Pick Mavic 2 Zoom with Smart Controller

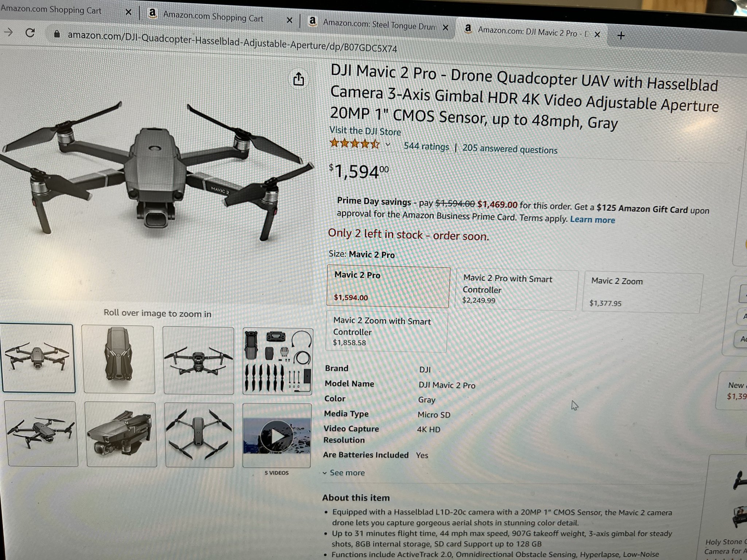pyautogui.click(x=386, y=331)
